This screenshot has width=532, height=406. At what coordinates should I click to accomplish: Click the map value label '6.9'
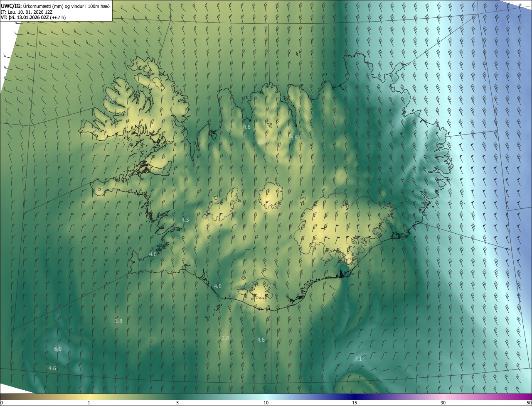tap(58, 349)
